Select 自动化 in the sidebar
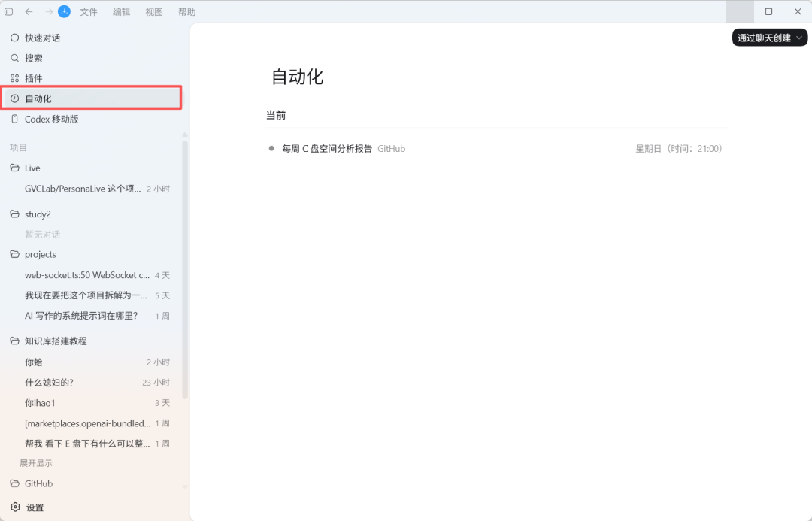This screenshot has height=521, width=812. 92,98
